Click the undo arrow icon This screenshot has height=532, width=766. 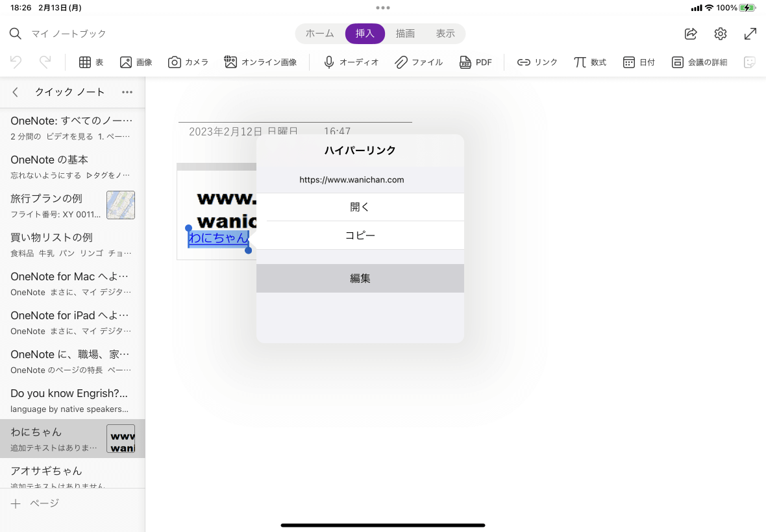16,62
